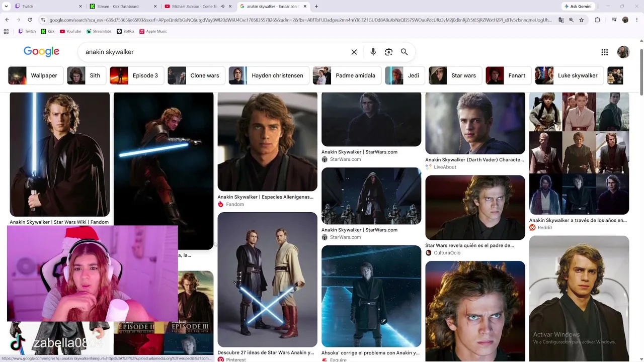Filter images by Clone wars chip
Viewport: 644px width, 362px height.
196,75
